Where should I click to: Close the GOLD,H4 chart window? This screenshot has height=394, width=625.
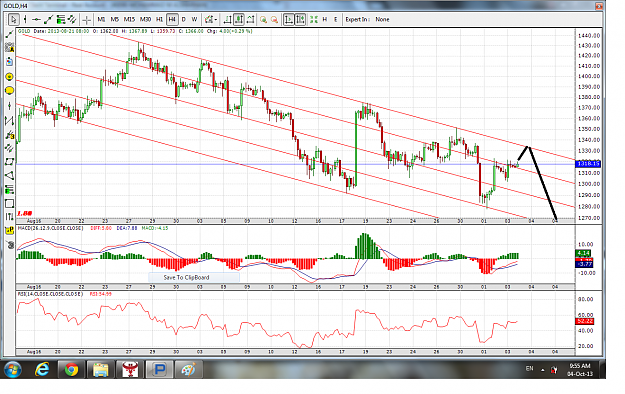(599, 6)
